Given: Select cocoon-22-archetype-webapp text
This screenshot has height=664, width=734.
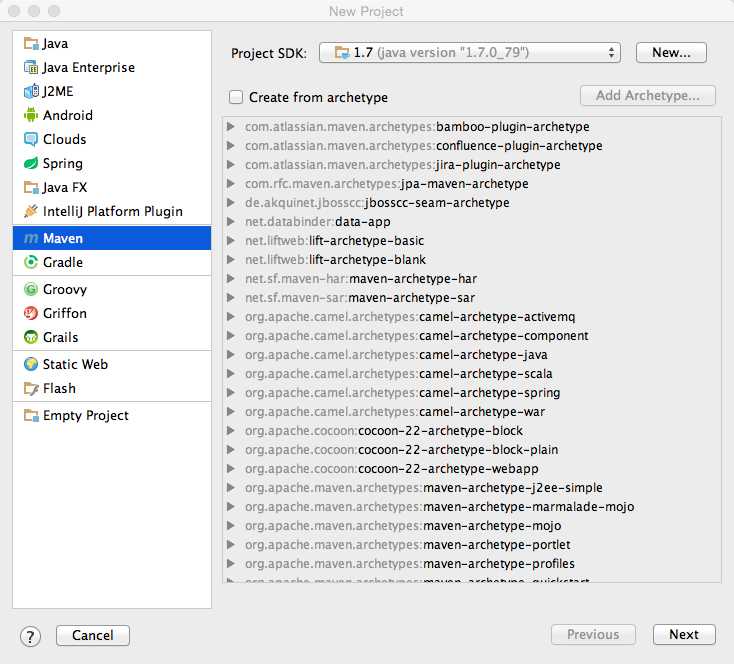Looking at the screenshot, I should [448, 469].
